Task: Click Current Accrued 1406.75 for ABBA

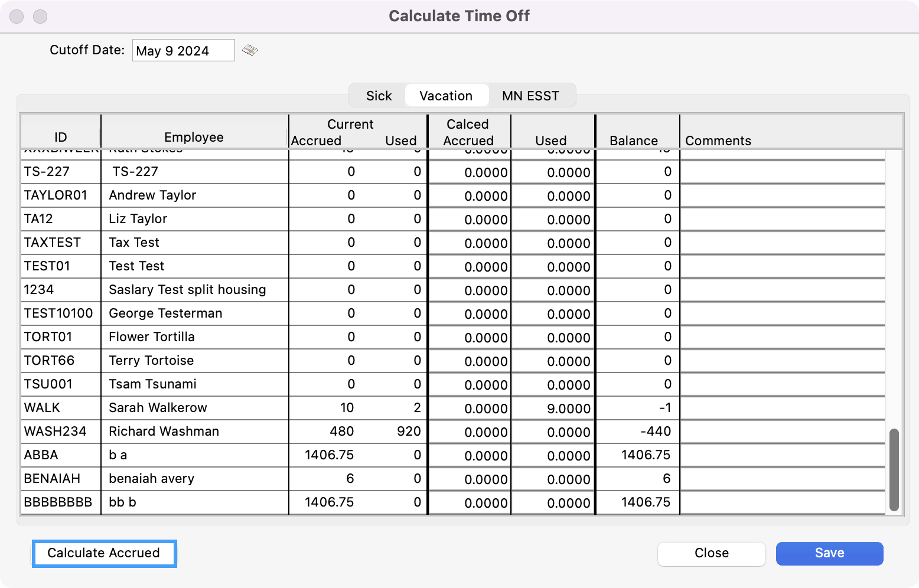Action: [x=329, y=455]
